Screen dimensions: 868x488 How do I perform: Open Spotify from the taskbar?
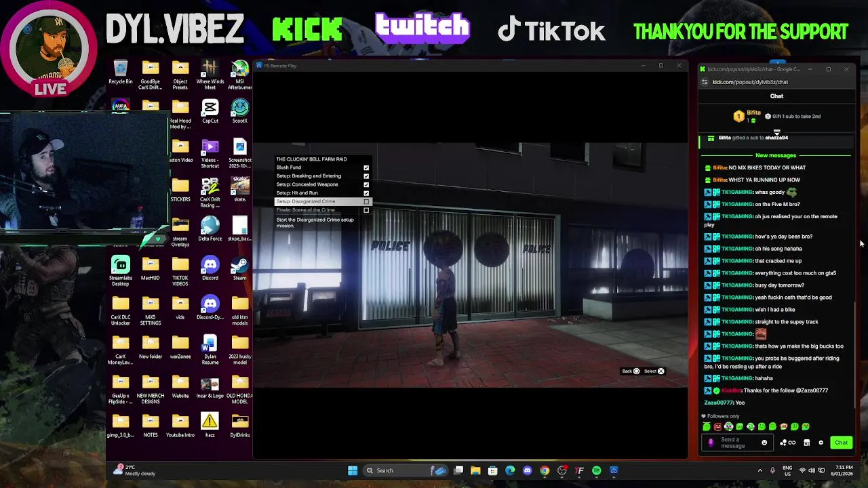point(596,470)
